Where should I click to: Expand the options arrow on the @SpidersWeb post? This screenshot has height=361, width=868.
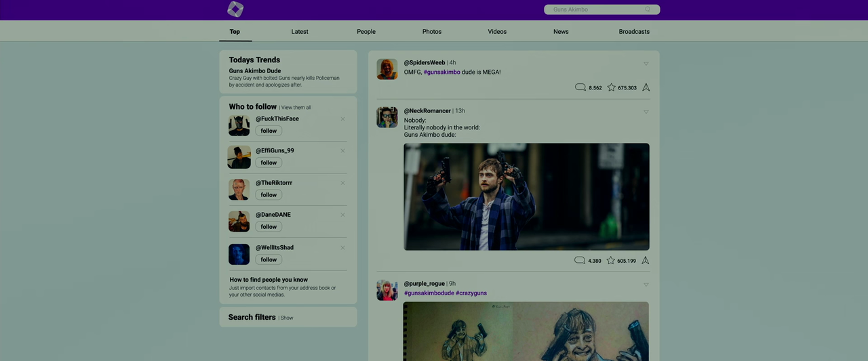(646, 64)
